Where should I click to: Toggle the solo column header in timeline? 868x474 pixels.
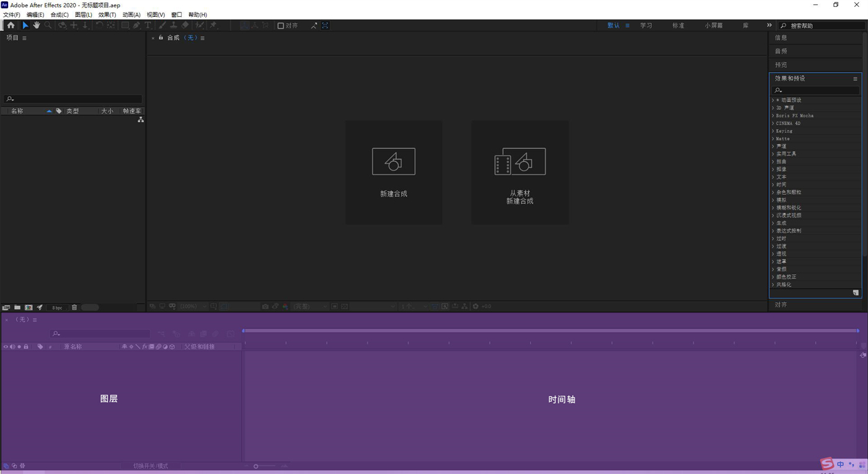pos(19,347)
